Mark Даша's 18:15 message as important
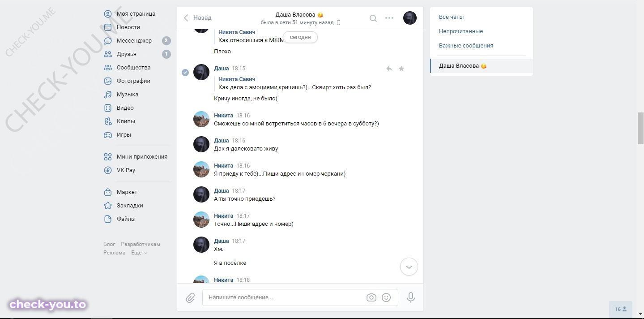This screenshot has height=319, width=644. (x=401, y=69)
